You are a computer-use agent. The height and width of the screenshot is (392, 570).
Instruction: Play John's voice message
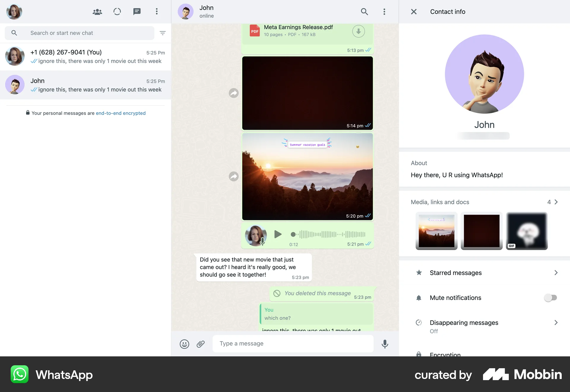278,235
